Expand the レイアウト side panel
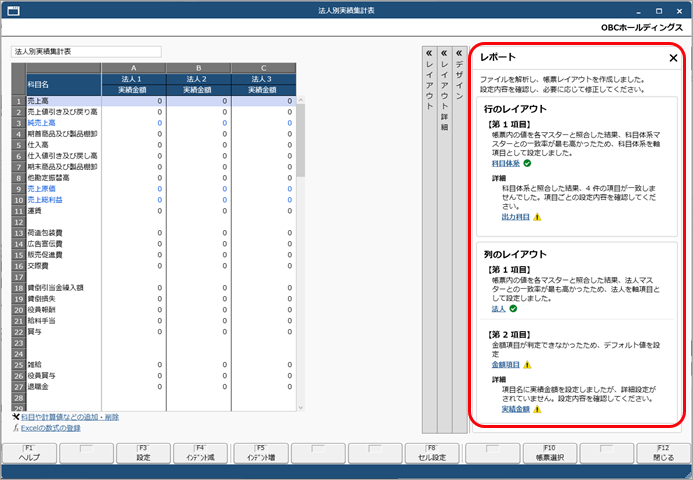 pyautogui.click(x=429, y=240)
